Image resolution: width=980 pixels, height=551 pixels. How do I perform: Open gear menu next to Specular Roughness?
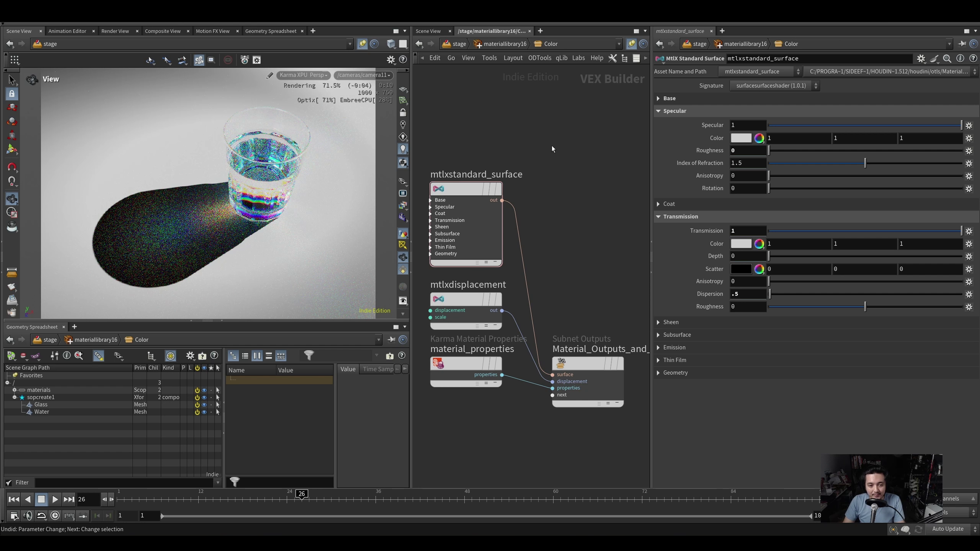coord(969,151)
